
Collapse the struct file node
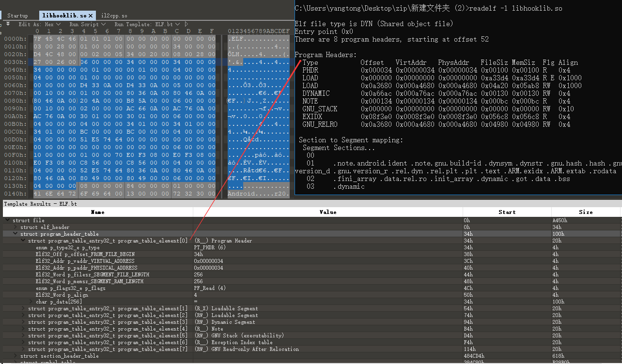click(7, 220)
